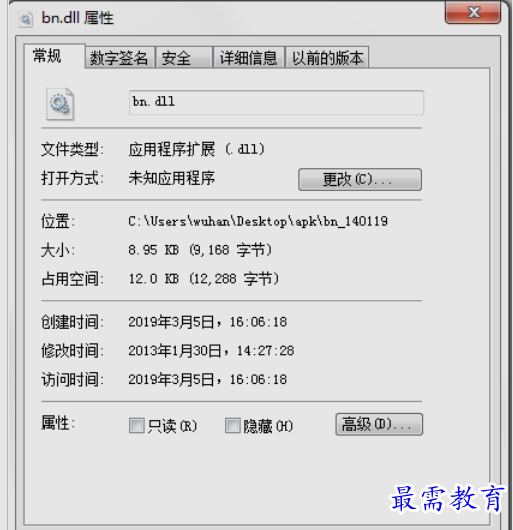Click the 最需教育 watermark text
513x530 pixels.
447,498
